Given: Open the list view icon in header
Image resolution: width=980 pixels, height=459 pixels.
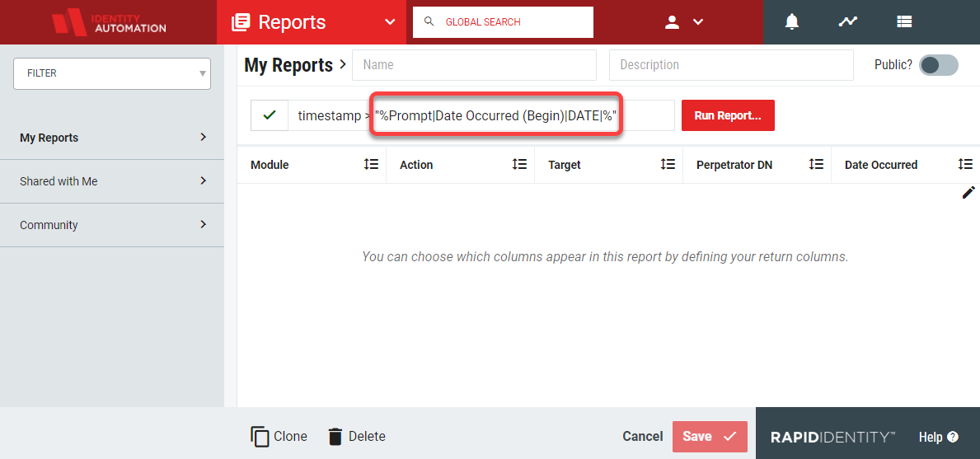Looking at the screenshot, I should (903, 22).
